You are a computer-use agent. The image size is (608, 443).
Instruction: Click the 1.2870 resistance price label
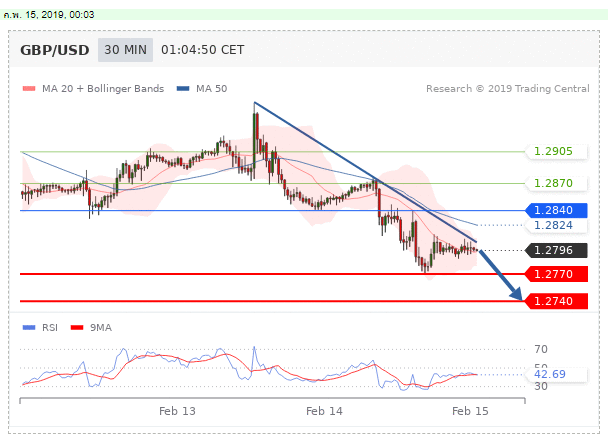pyautogui.click(x=556, y=183)
